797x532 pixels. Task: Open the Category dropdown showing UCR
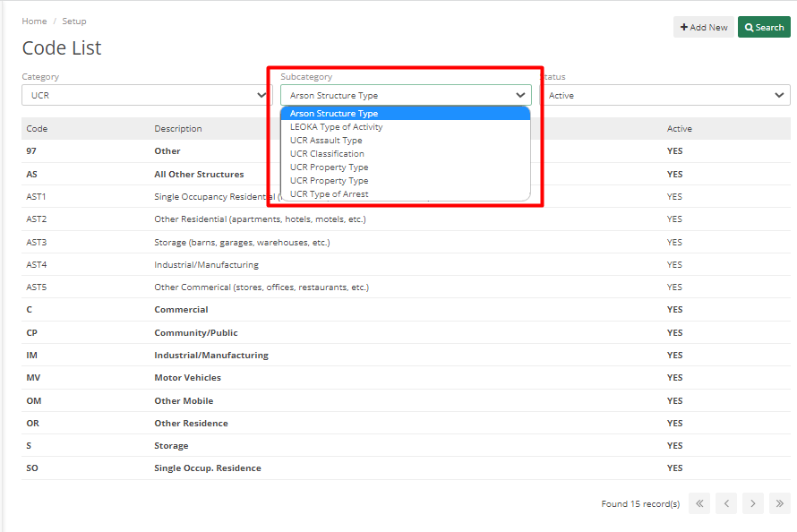(x=145, y=95)
